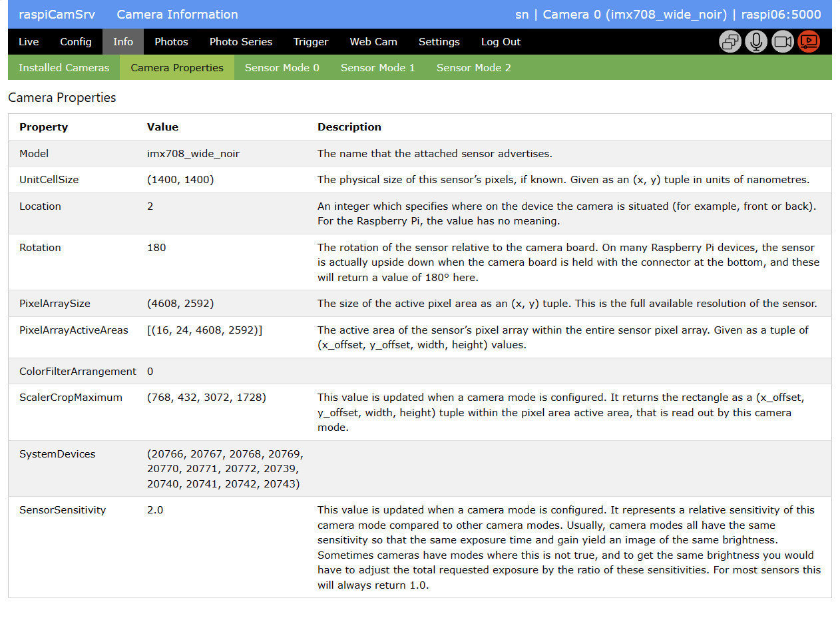Navigate to Photo Series
The height and width of the screenshot is (628, 840).
pos(241,42)
